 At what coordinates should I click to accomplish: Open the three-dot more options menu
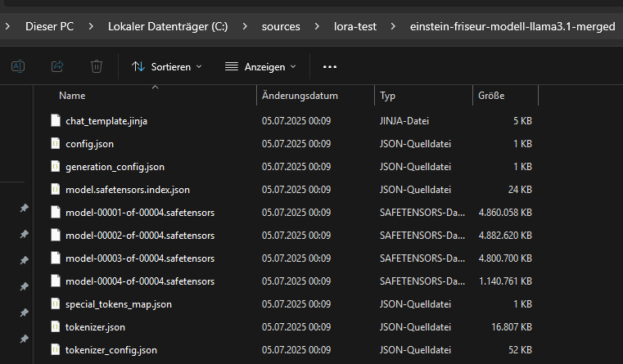click(330, 66)
